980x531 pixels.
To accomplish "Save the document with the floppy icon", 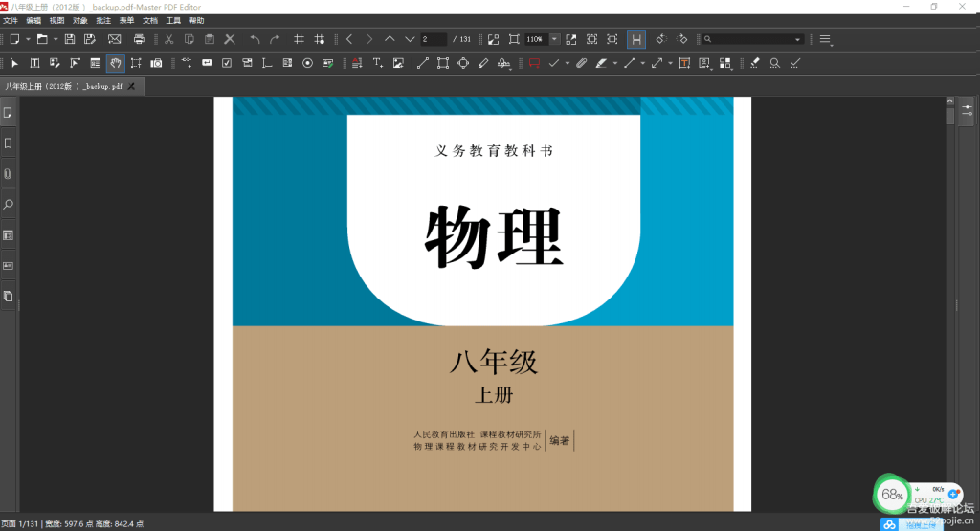I will click(x=69, y=39).
